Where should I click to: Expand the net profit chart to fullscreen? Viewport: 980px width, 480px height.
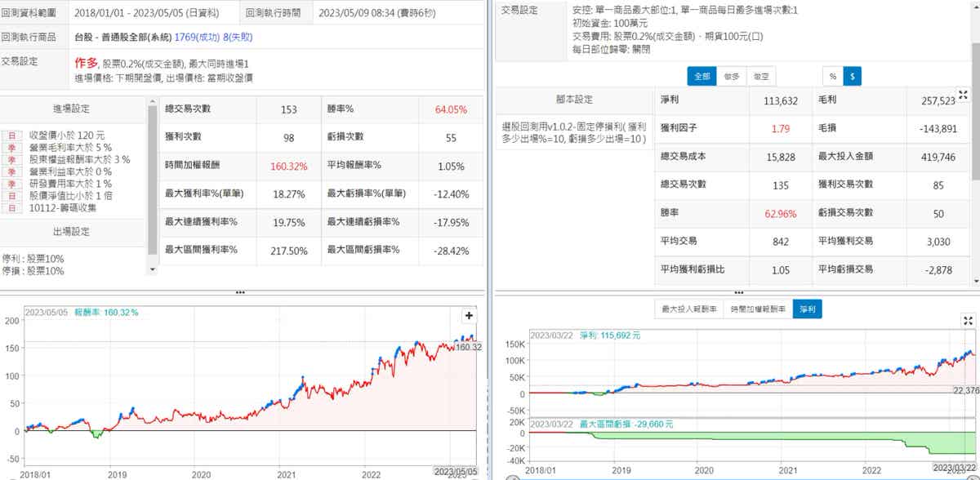click(x=968, y=321)
